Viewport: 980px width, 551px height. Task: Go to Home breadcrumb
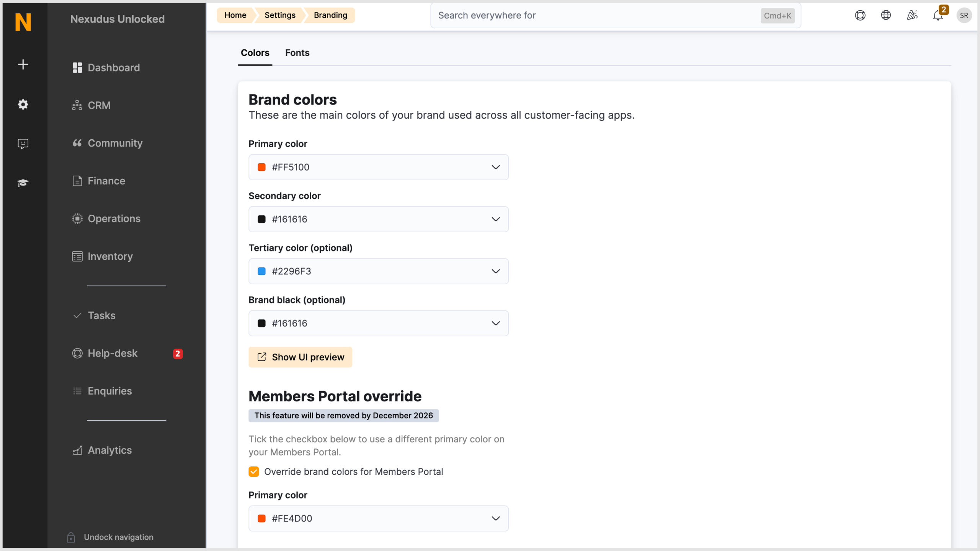coord(235,15)
